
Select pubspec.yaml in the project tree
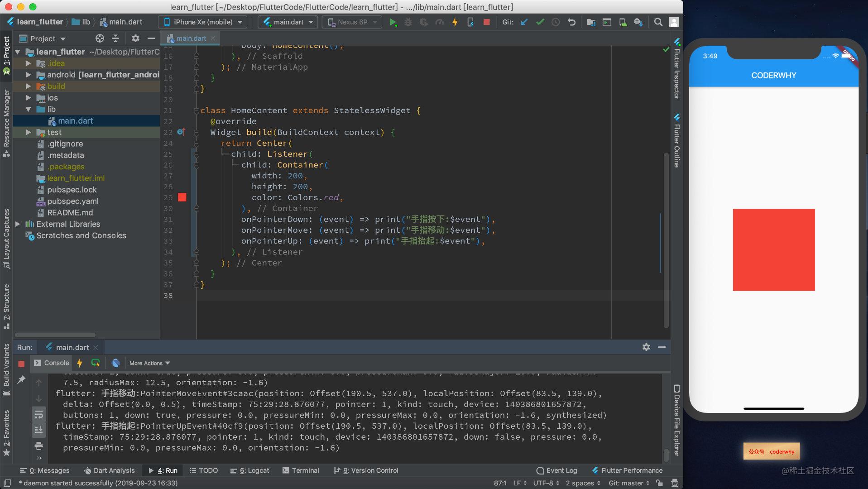72,201
